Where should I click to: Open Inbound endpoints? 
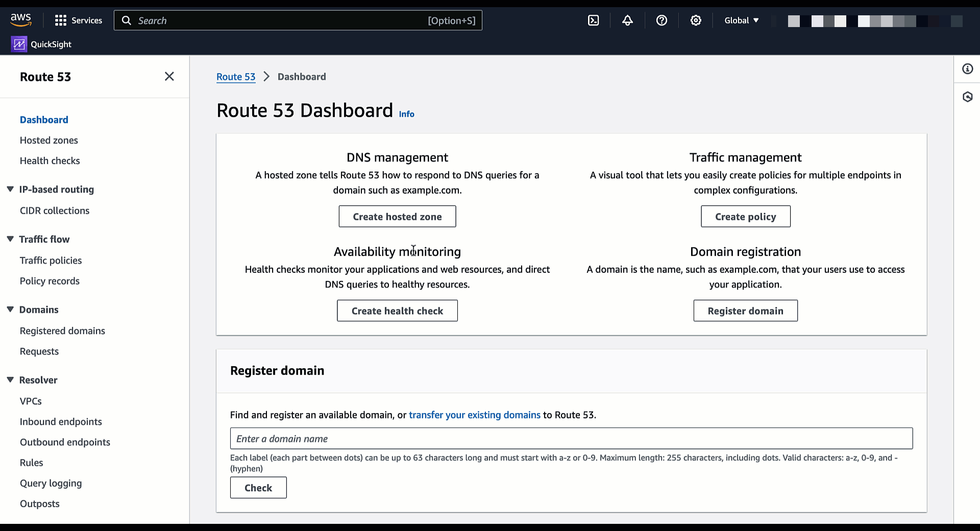click(61, 422)
